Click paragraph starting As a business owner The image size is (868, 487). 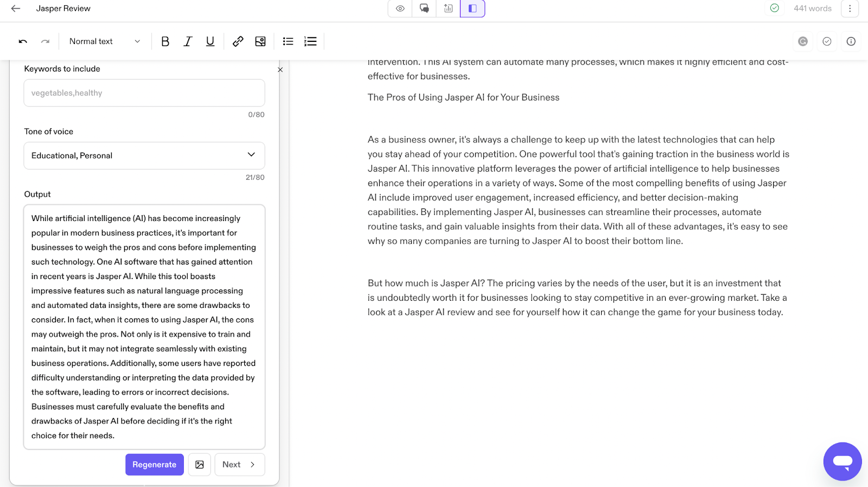tap(578, 191)
